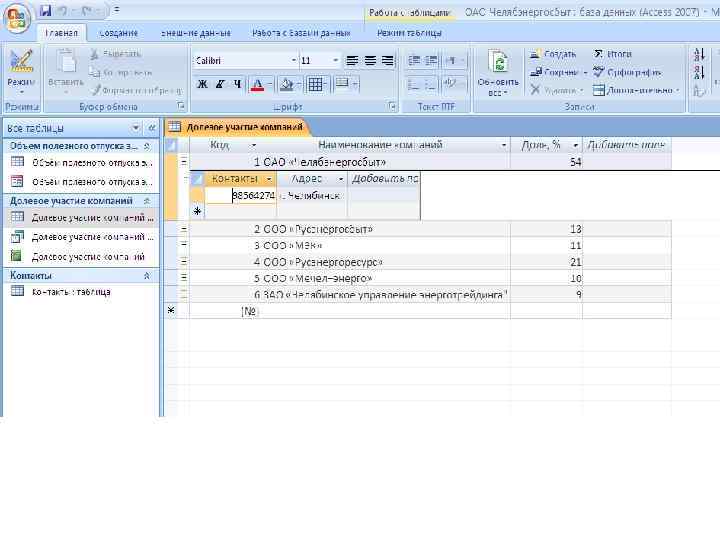Screen dimensions: 720x540
Task: Open Долевое участие компаний report item
Action: pos(78,256)
